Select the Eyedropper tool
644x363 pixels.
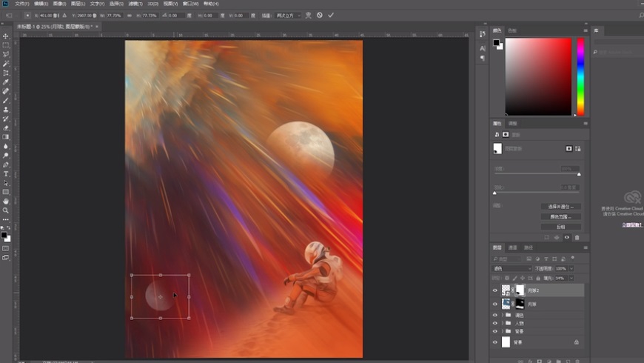pos(6,81)
